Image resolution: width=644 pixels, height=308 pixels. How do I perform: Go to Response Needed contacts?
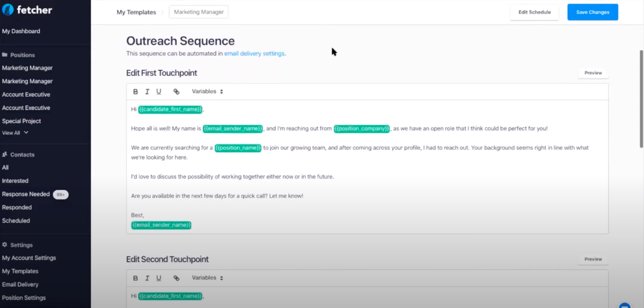pos(26,194)
